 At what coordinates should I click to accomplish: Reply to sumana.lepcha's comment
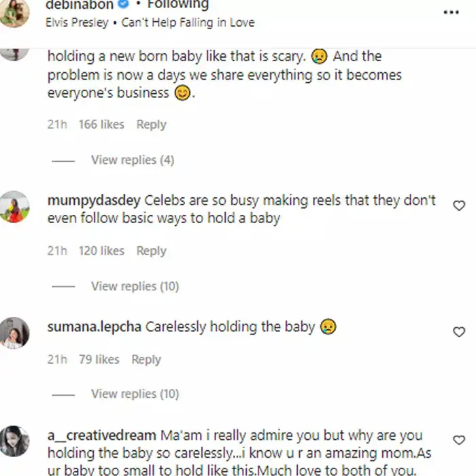[x=146, y=359]
